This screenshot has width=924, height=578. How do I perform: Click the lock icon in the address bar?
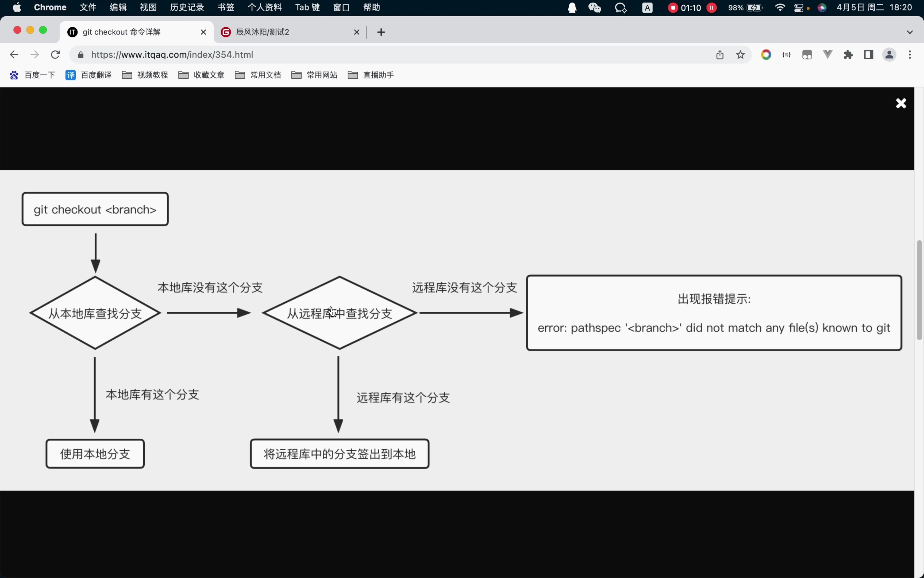[x=80, y=55]
